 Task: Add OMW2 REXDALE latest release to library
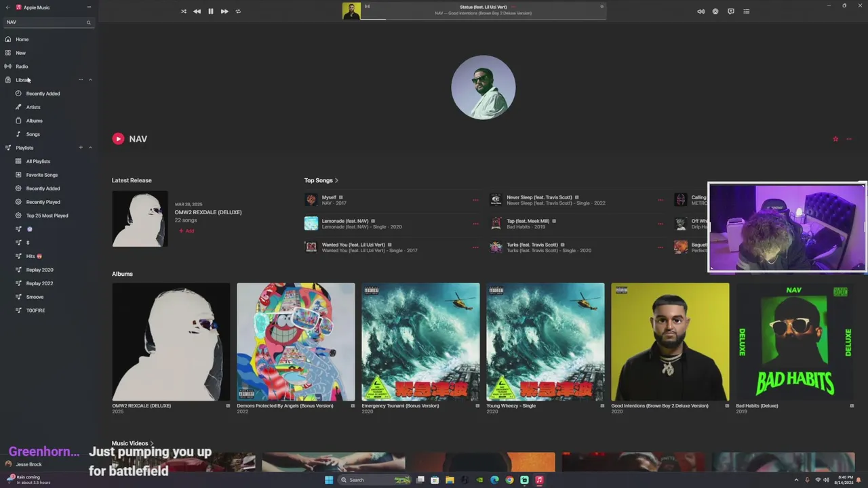coord(186,231)
